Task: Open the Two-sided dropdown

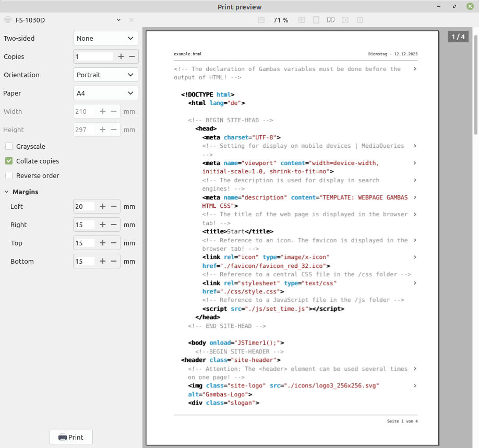Action: tap(106, 38)
